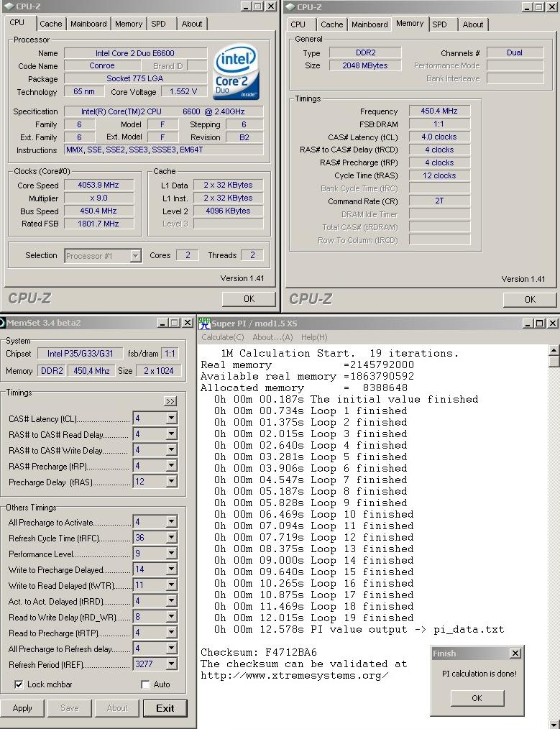Click OK in the Finish dialog
The height and width of the screenshot is (729, 560).
coord(477,698)
